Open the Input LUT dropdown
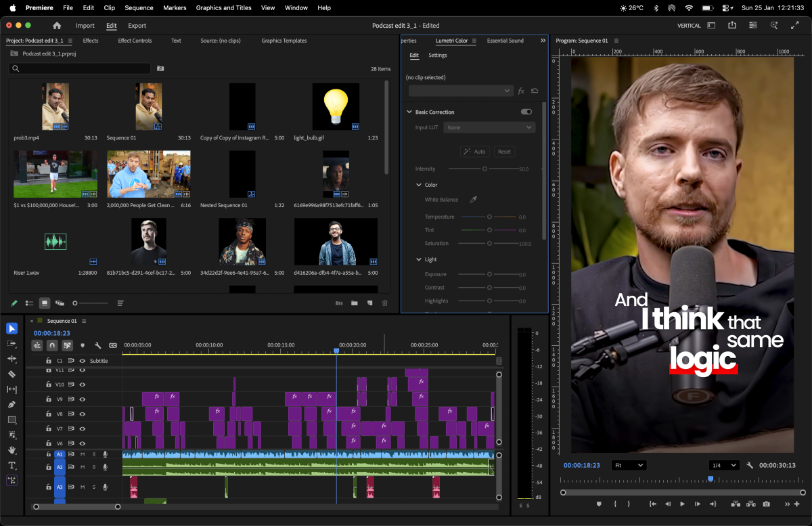Image resolution: width=812 pixels, height=526 pixels. tap(489, 127)
